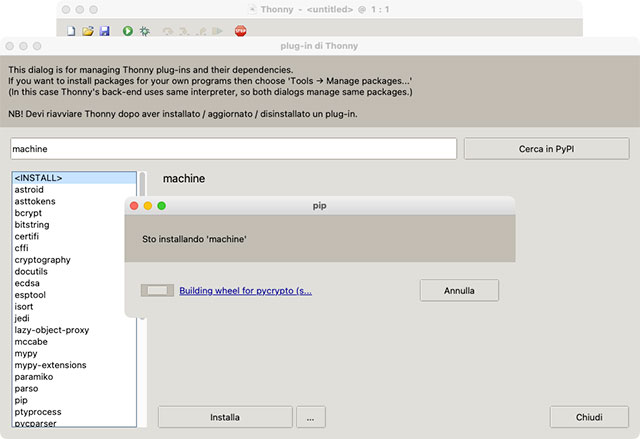
Task: Run the current script with the green play icon
Action: tap(128, 31)
